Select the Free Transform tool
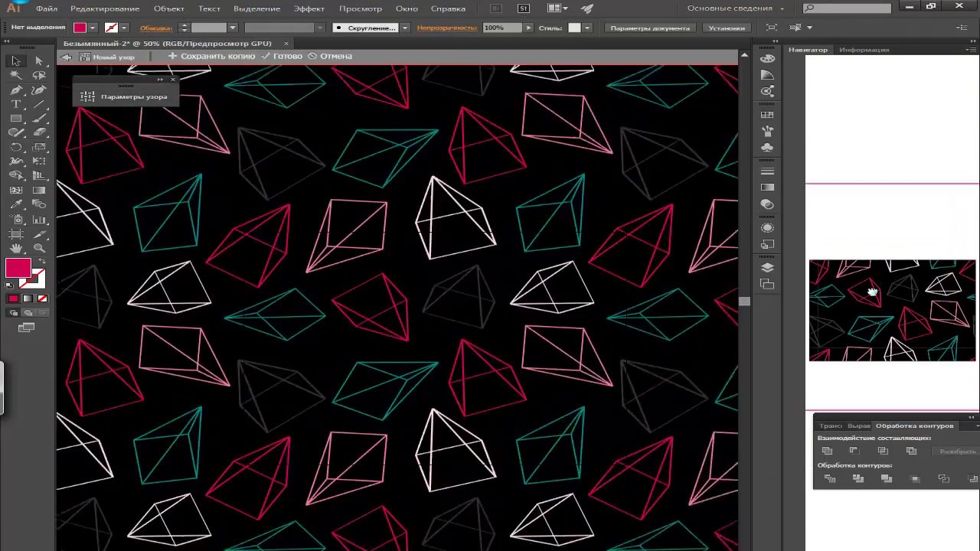This screenshot has width=980, height=551. click(x=39, y=161)
